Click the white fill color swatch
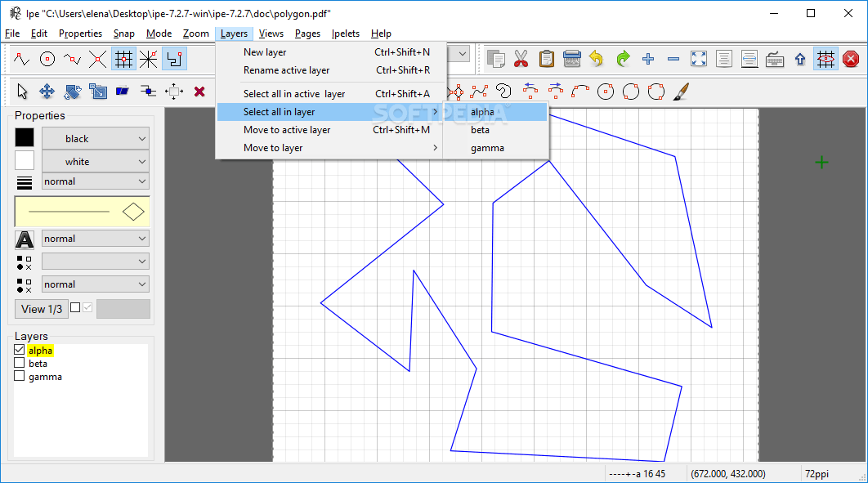The height and width of the screenshot is (483, 868). tap(25, 160)
